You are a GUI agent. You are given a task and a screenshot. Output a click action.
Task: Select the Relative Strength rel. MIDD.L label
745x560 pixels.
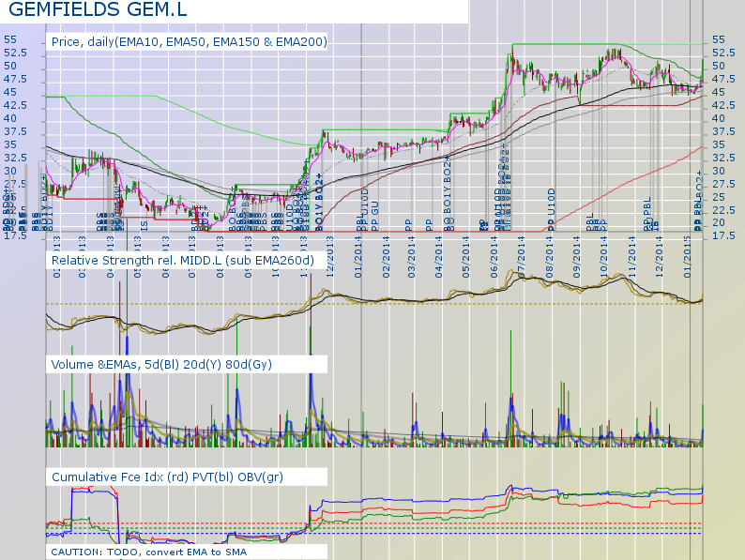point(183,260)
